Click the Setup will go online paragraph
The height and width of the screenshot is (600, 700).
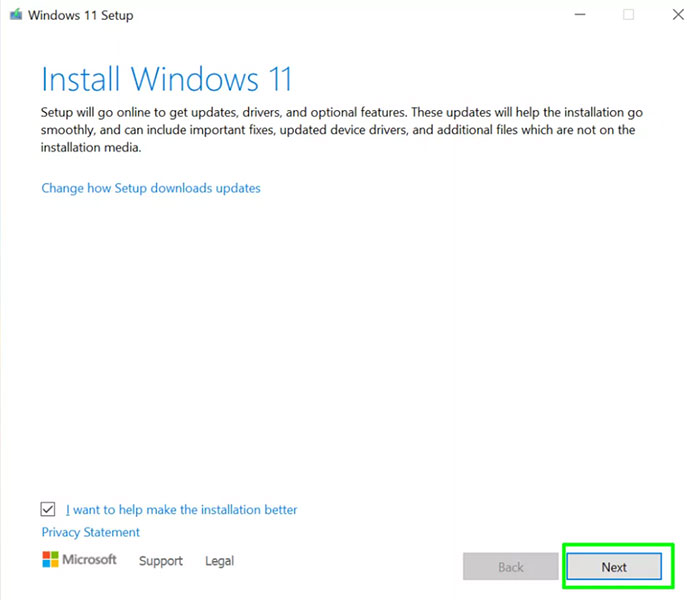coord(342,129)
